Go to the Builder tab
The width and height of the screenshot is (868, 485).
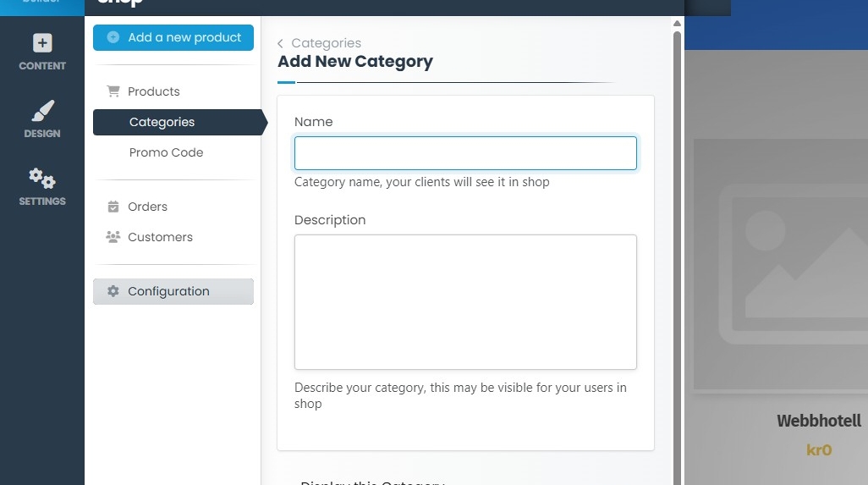(x=42, y=4)
